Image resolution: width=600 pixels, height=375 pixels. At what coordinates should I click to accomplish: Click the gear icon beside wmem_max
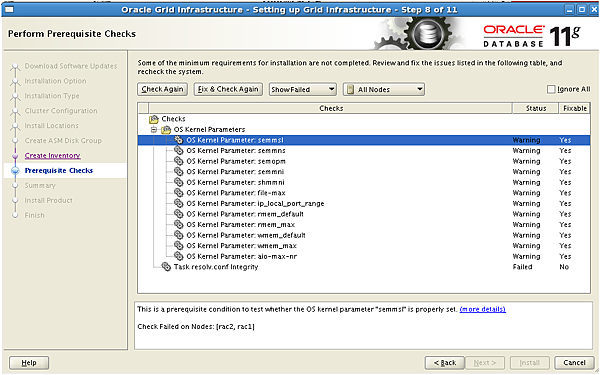(178, 245)
